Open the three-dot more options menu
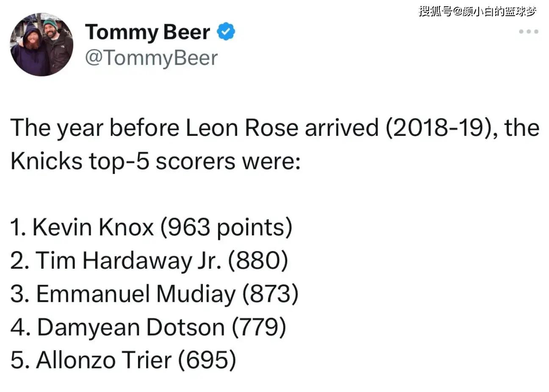Viewport: 549px width, 392px height. click(x=529, y=32)
